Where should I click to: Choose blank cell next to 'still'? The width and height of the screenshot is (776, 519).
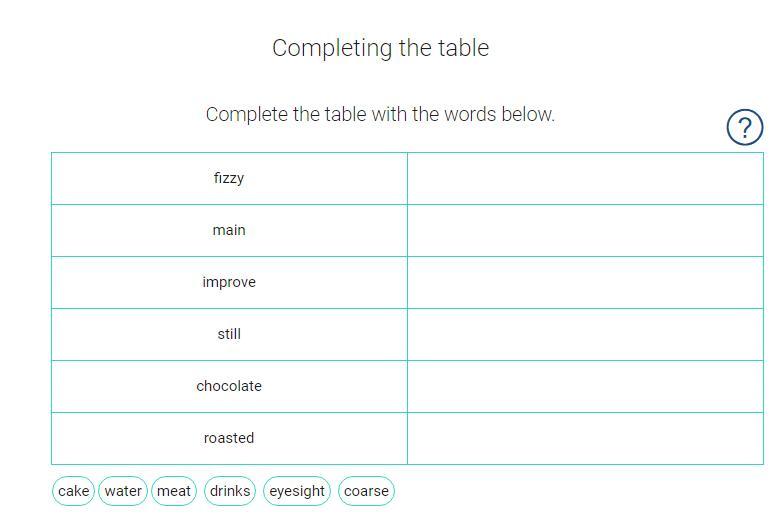pos(585,334)
